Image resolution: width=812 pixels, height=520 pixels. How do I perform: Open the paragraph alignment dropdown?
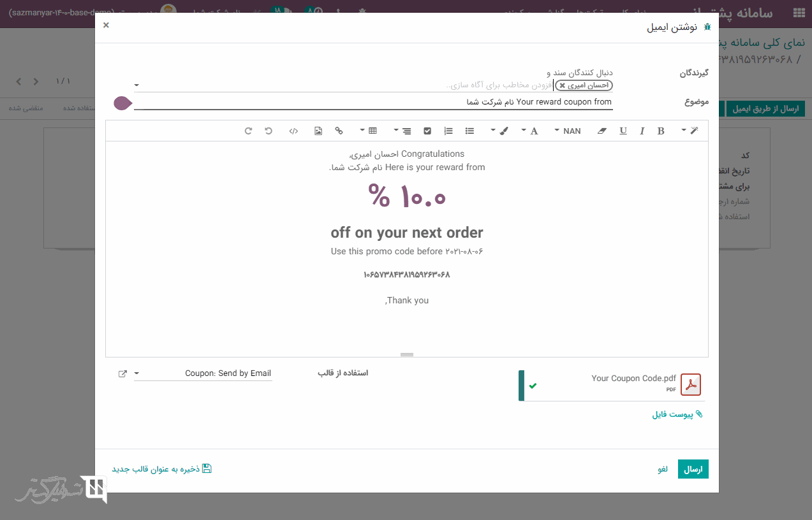402,131
